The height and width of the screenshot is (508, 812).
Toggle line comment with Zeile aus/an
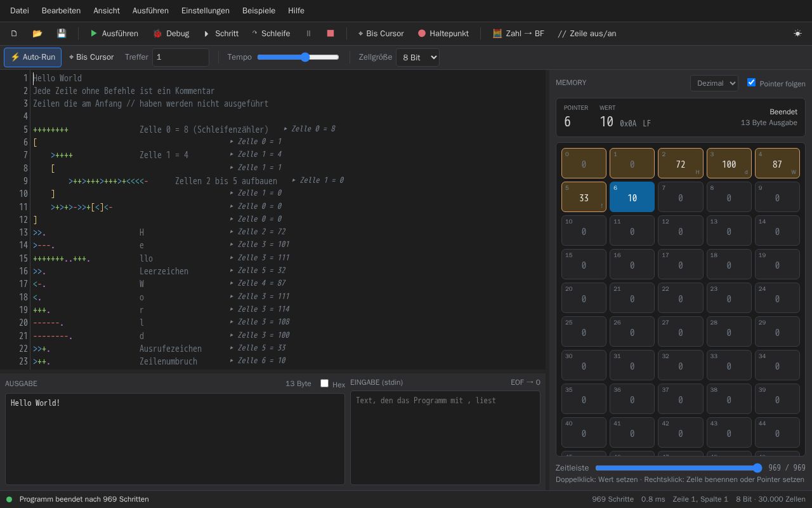[587, 34]
